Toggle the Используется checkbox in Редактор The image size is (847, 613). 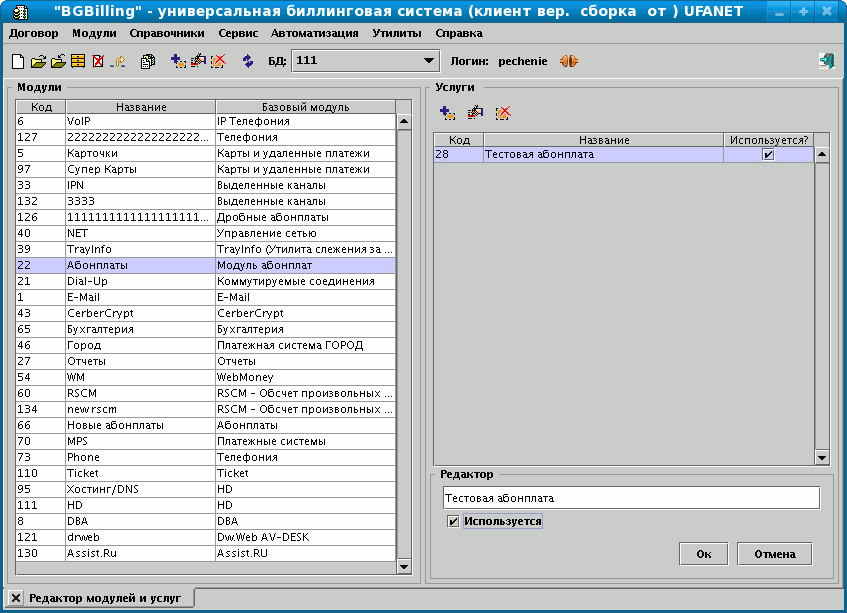(453, 521)
